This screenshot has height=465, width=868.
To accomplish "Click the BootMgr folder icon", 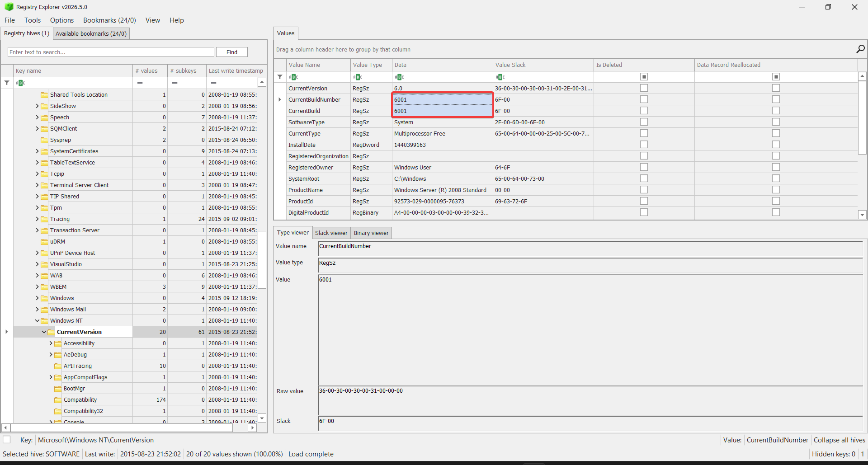I will click(58, 389).
